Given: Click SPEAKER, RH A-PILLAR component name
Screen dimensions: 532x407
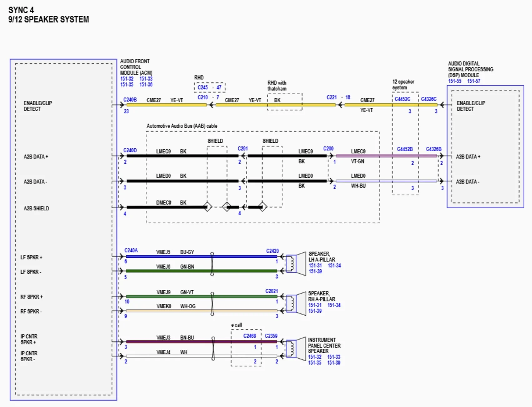Looking at the screenshot, I should [322, 296].
